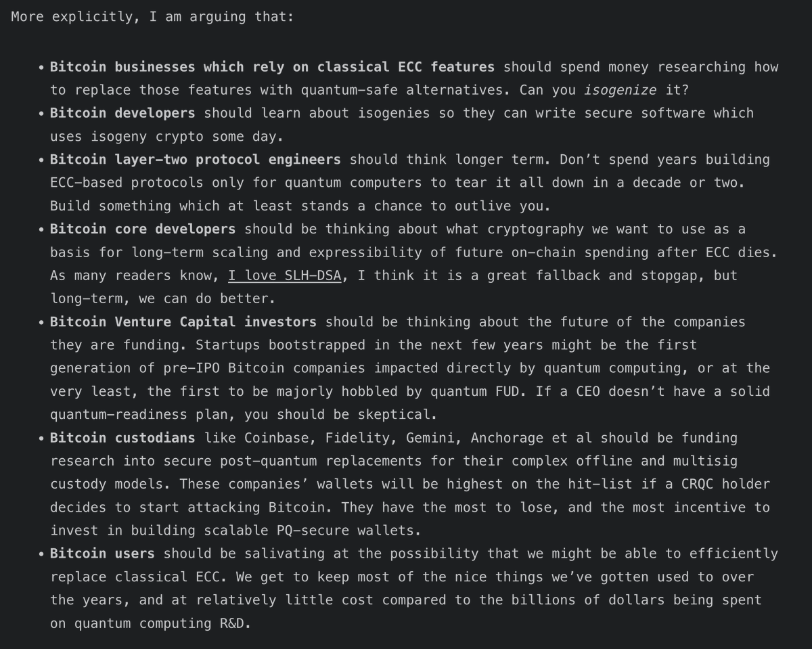812x649 pixels.
Task: Click the "More explicitly, I am arguing that:" line
Action: coord(153,16)
